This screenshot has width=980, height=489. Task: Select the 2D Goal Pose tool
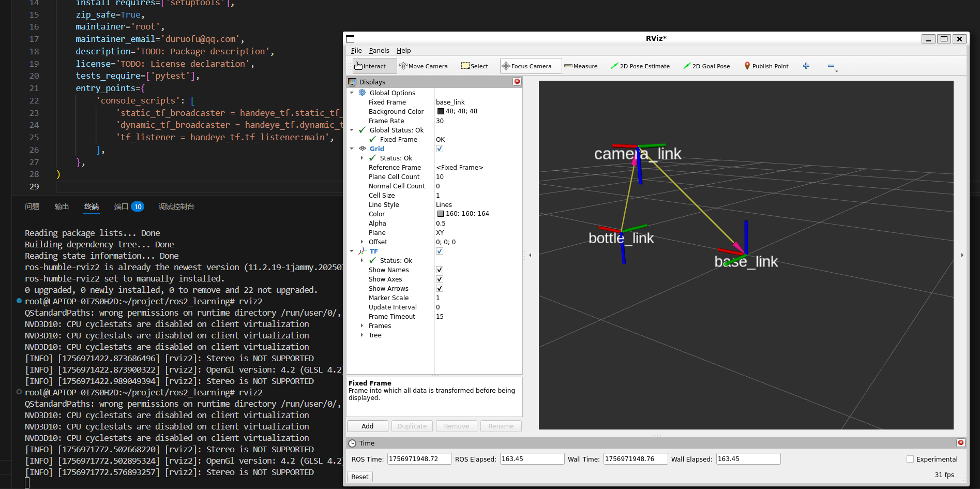pos(706,66)
